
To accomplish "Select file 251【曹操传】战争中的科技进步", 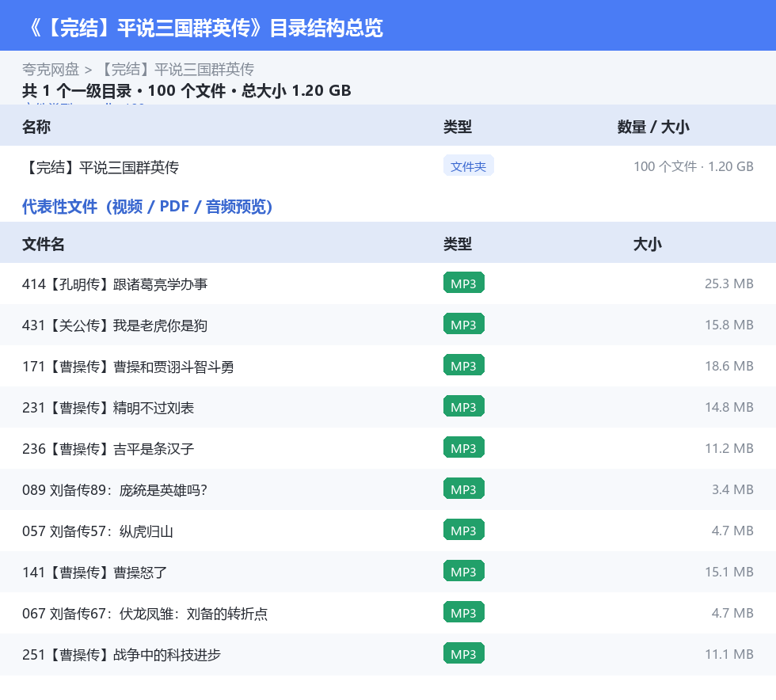I will pyautogui.click(x=121, y=654).
